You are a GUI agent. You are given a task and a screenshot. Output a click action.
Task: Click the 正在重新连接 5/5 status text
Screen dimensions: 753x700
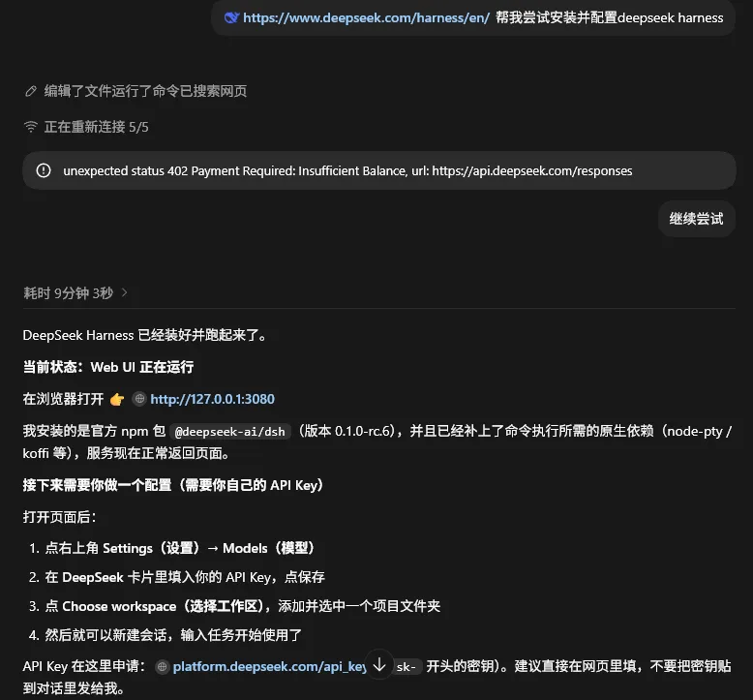coord(97,127)
